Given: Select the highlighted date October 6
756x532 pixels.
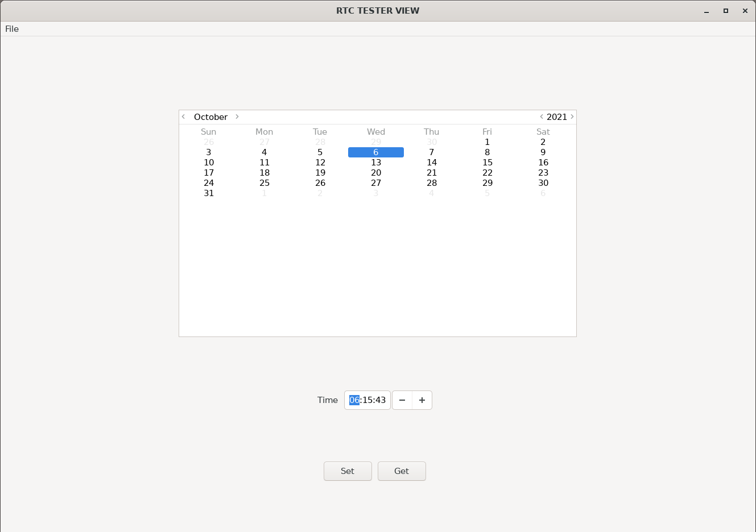Looking at the screenshot, I should click(x=376, y=152).
